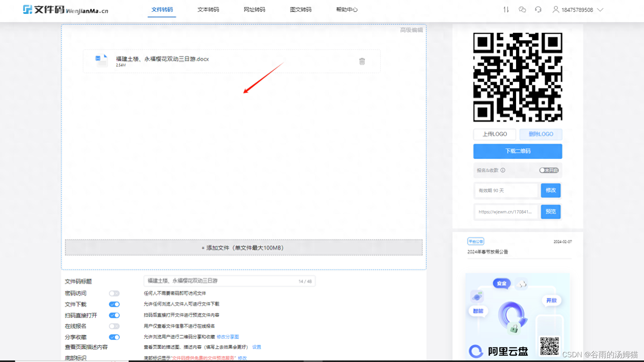644x362 pixels.
Task: Click the file name 福建土楼、永福樱花双动三日游.docx
Action: tap(162, 59)
